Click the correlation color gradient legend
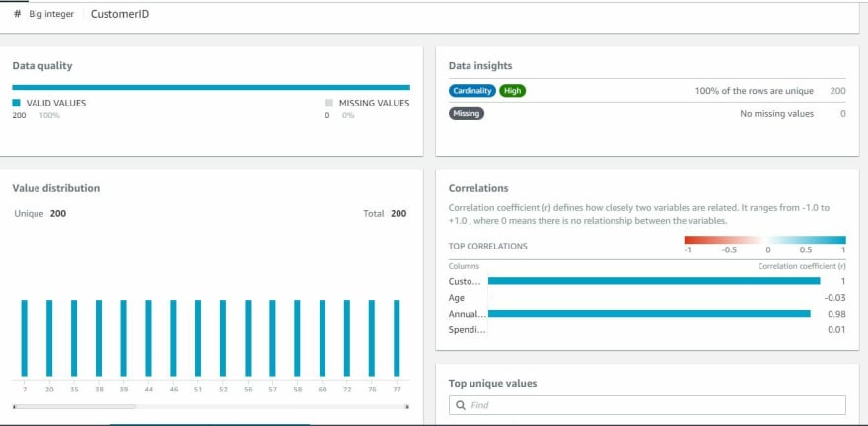Viewport: 868px width, 426px height. (765, 240)
